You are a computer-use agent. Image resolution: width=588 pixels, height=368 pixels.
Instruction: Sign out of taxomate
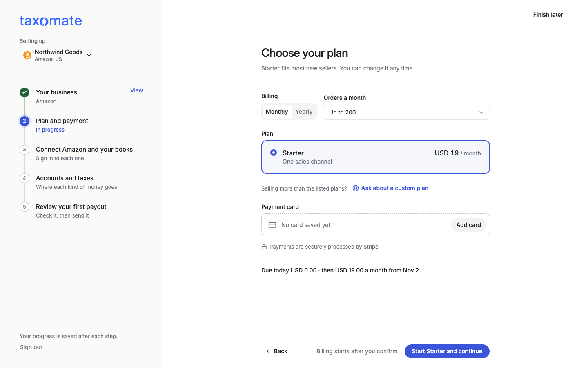(31, 347)
